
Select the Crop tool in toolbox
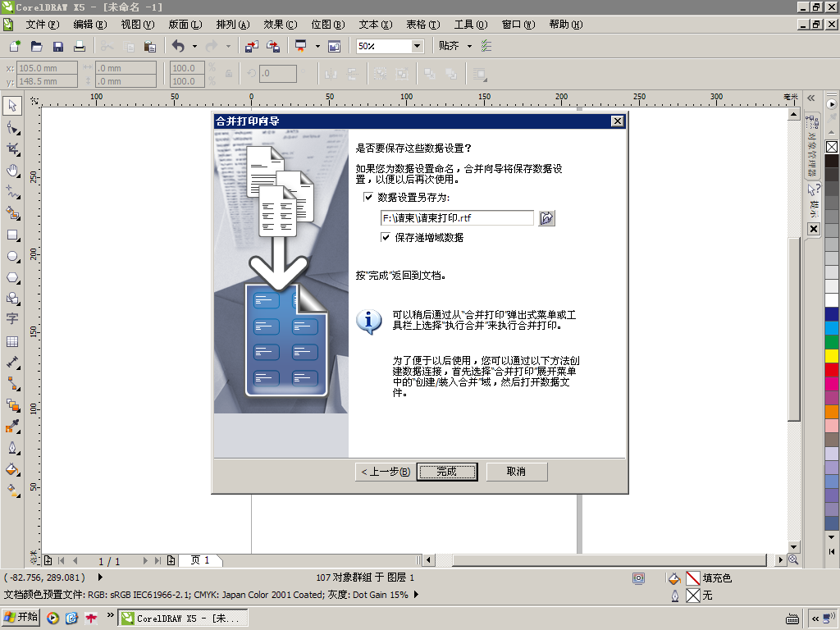coord(12,149)
